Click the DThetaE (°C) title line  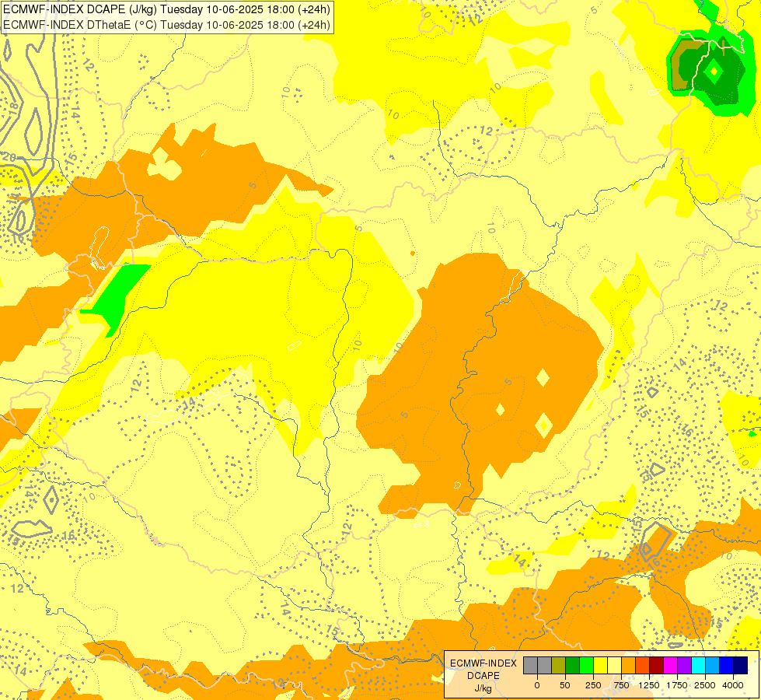point(166,25)
